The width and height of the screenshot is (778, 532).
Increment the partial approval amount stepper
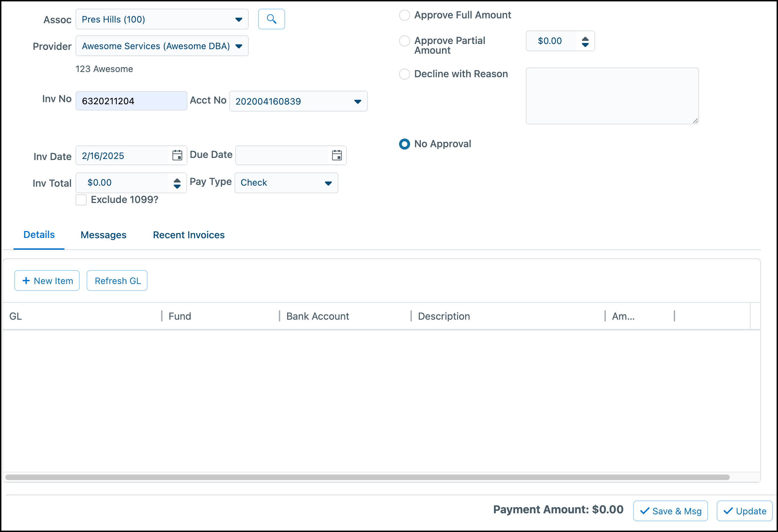click(x=585, y=38)
